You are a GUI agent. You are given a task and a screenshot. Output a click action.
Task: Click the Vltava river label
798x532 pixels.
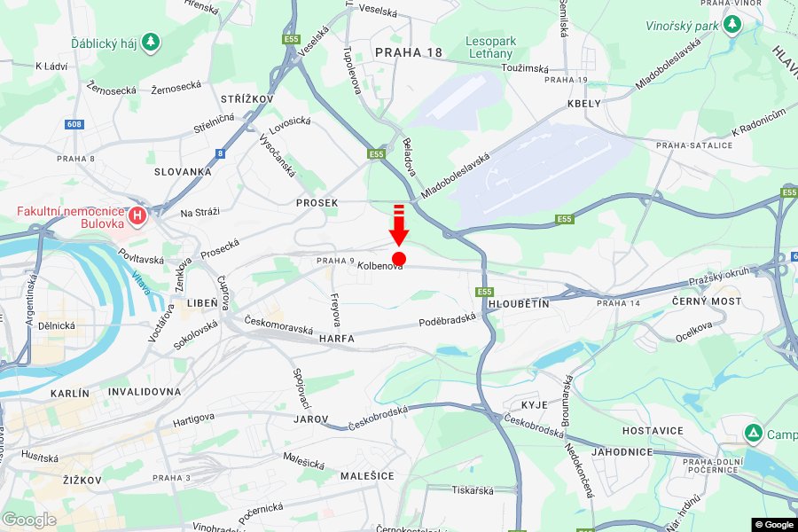pos(141,283)
